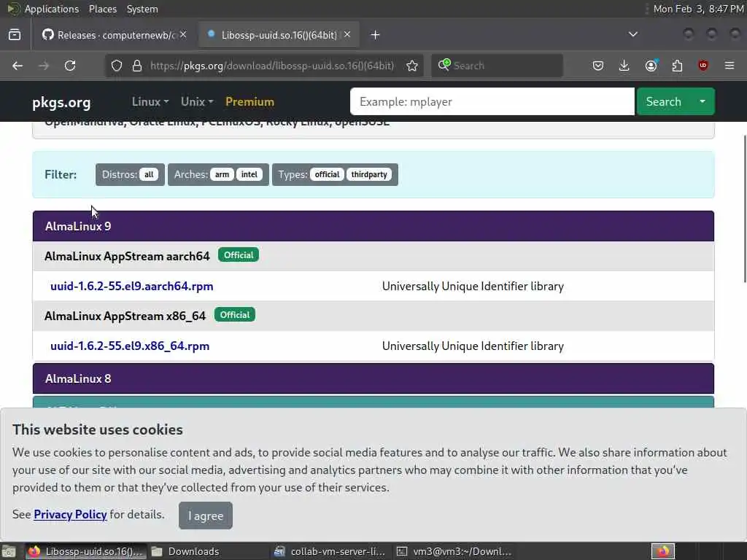Click the green Search button
The width and height of the screenshot is (747, 560).
click(664, 101)
